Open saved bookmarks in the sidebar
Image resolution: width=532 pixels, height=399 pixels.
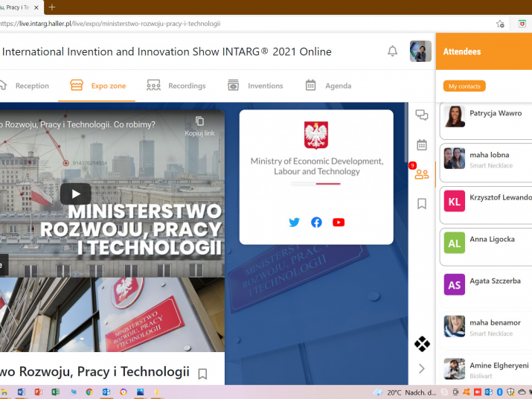422,203
